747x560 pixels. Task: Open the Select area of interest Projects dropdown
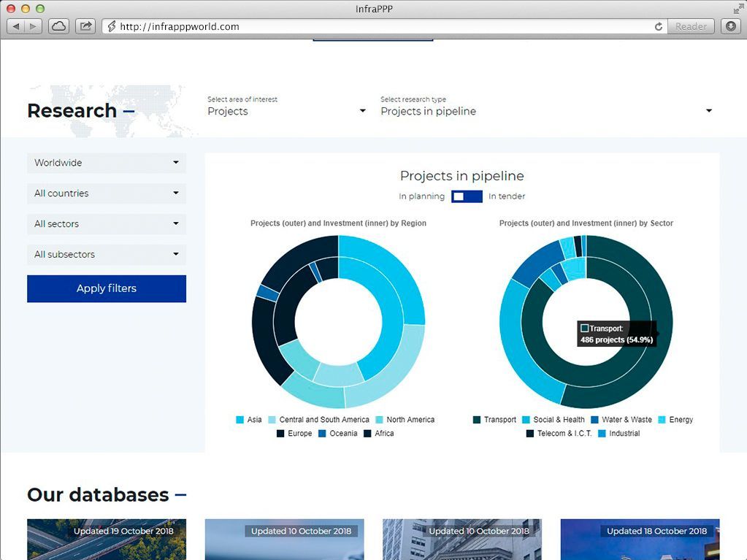pyautogui.click(x=286, y=111)
